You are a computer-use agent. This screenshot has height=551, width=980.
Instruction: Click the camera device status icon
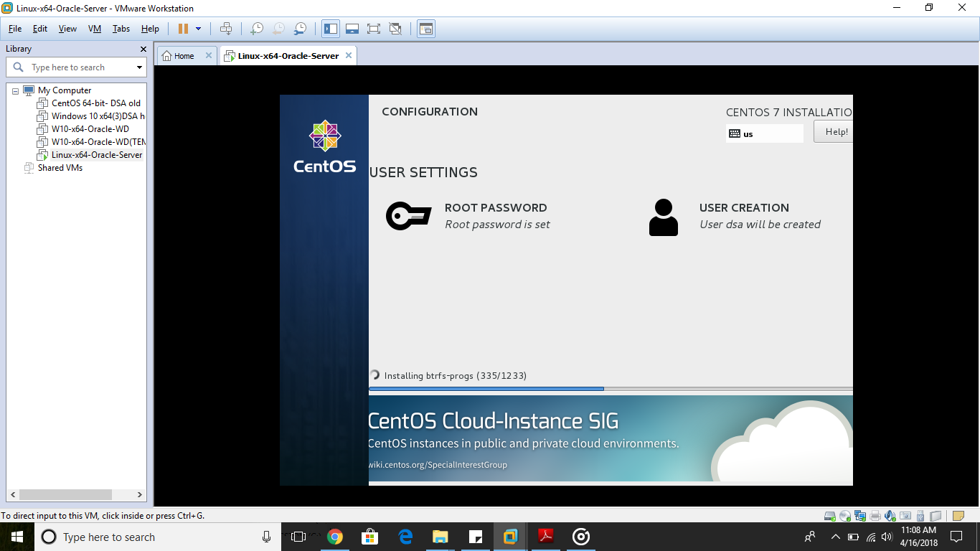(905, 515)
